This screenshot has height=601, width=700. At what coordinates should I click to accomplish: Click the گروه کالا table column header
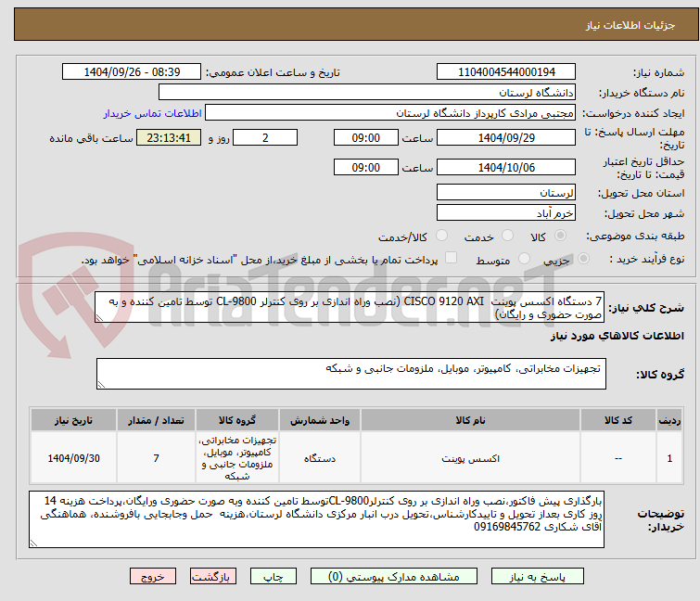click(237, 420)
